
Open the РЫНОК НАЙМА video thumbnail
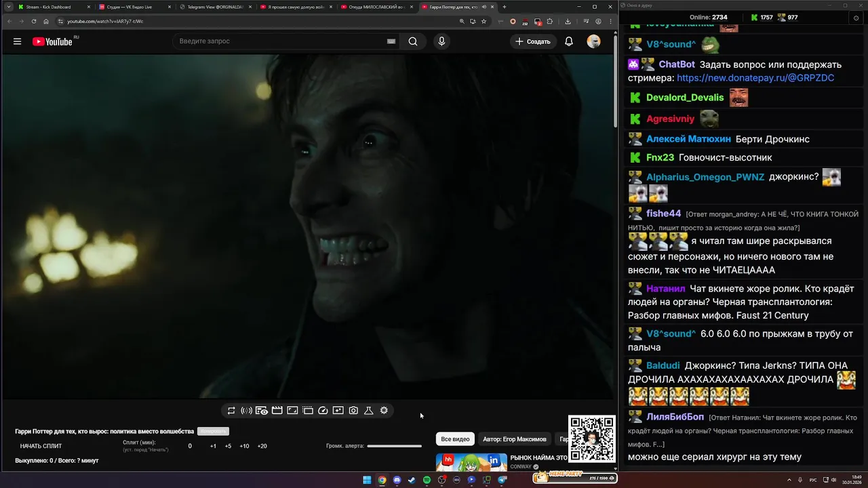point(471,462)
